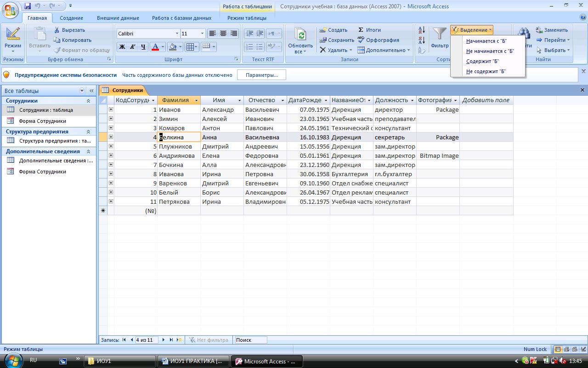Image resolution: width=588 pixels, height=368 pixels.
Task: Click the Параметры... security button
Action: point(261,75)
